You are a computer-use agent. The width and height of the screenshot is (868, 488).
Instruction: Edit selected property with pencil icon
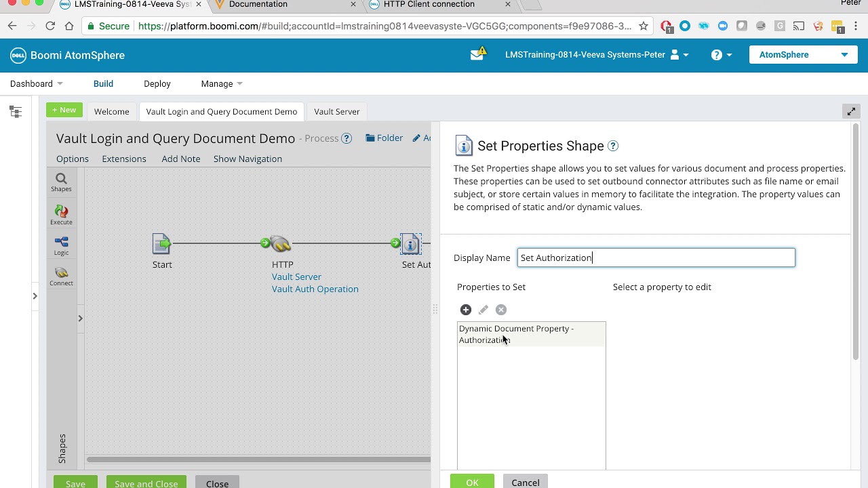click(484, 310)
